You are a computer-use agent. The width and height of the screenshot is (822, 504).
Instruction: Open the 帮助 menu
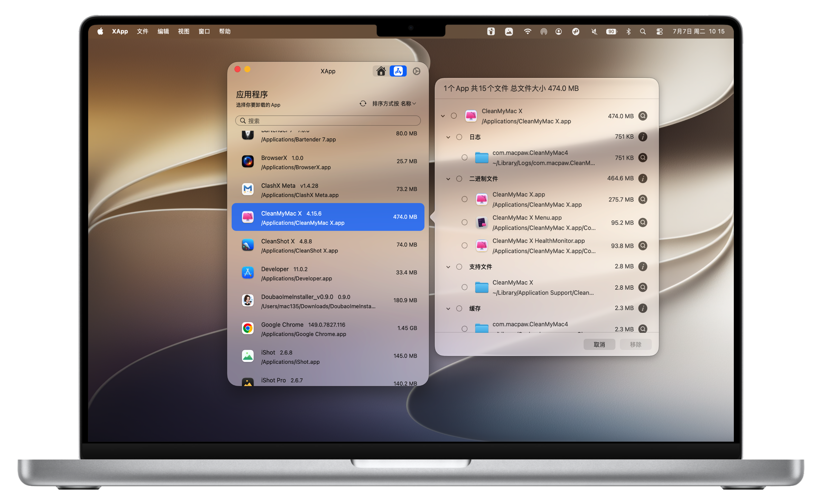tap(225, 31)
